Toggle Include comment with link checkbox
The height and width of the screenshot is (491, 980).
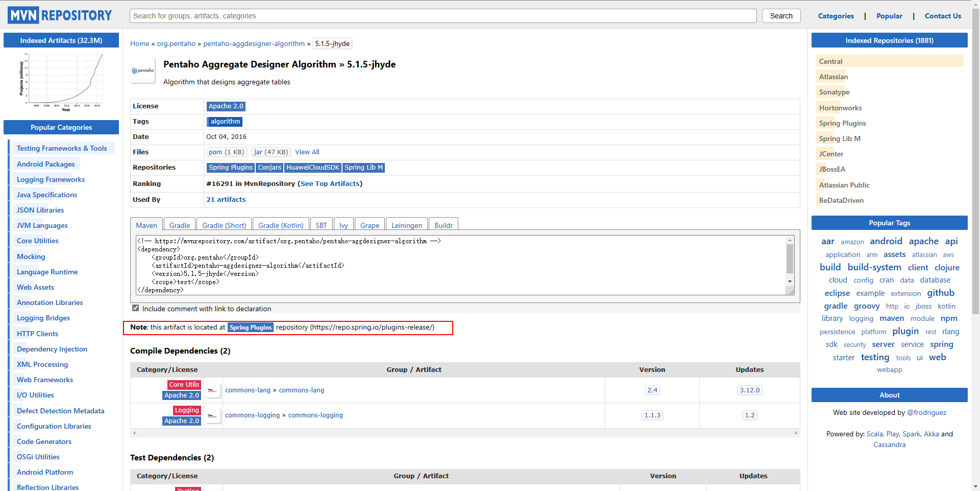click(x=135, y=308)
